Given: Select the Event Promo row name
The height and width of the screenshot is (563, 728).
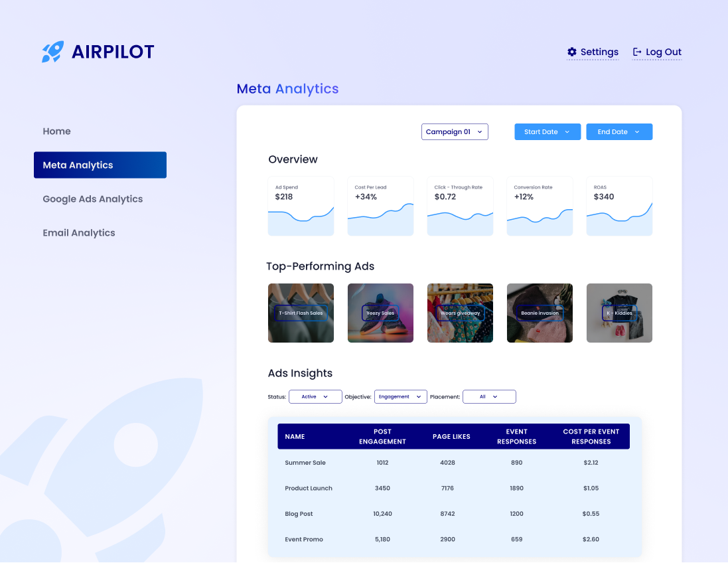Looking at the screenshot, I should point(304,539).
